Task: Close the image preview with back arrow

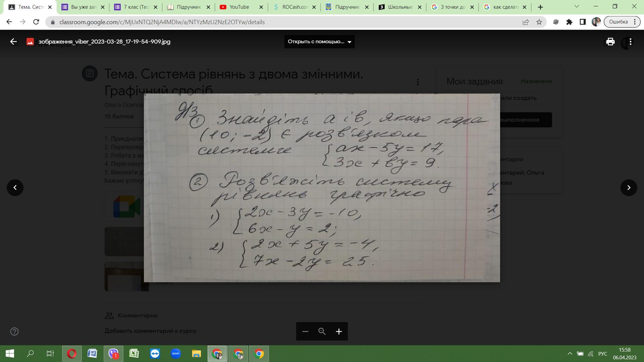Action: (13, 42)
